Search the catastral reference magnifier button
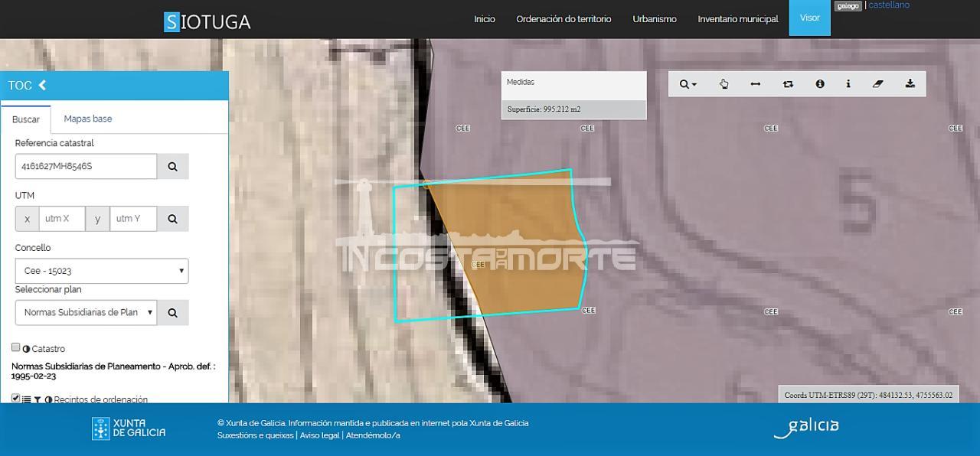 coord(173,166)
